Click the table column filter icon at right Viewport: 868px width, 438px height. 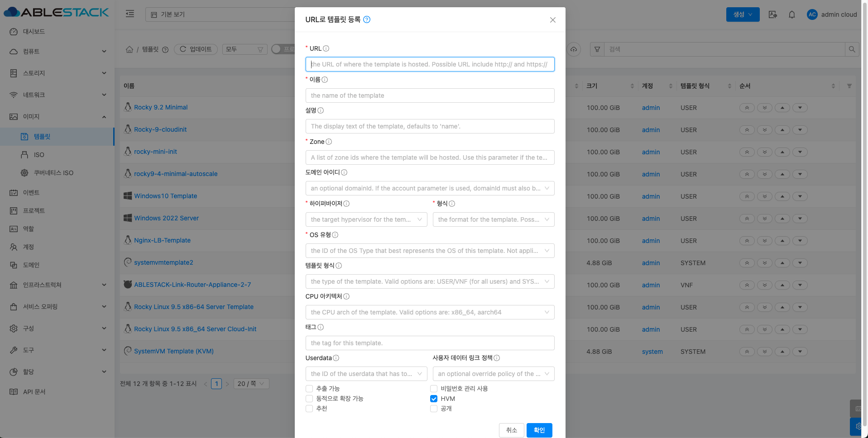point(849,86)
